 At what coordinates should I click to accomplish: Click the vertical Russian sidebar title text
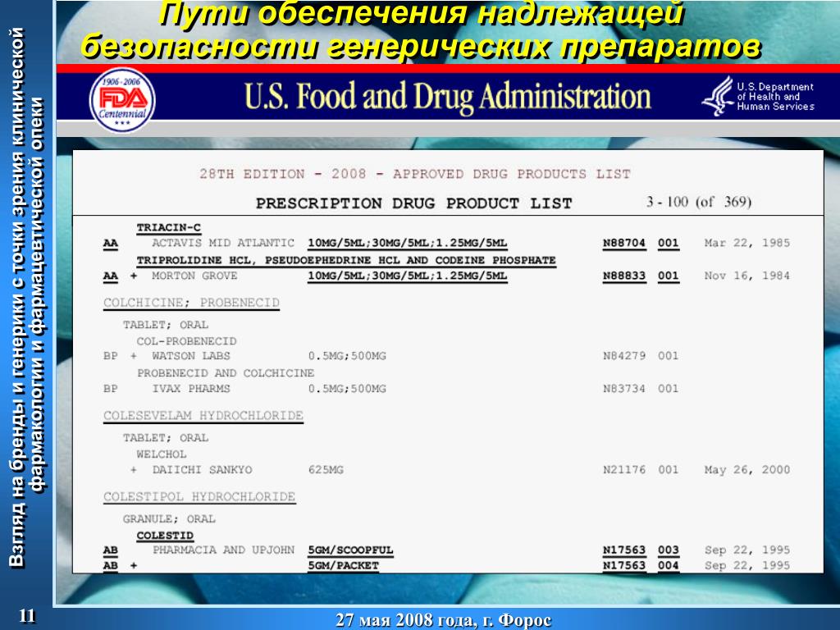coord(28,297)
